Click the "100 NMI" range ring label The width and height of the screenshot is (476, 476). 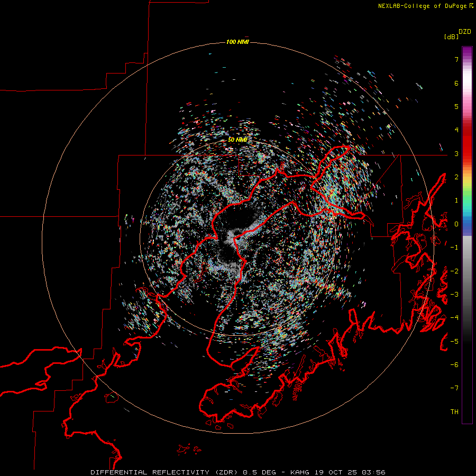pos(237,42)
